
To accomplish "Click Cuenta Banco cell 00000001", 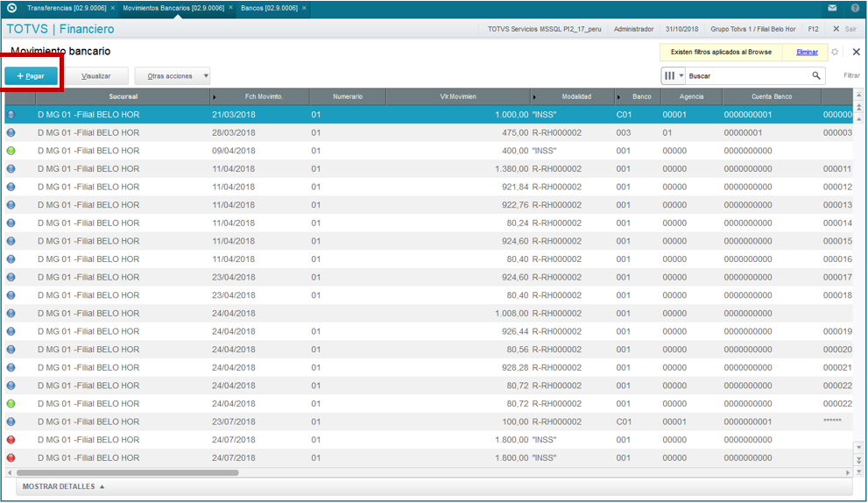I will coord(743,133).
